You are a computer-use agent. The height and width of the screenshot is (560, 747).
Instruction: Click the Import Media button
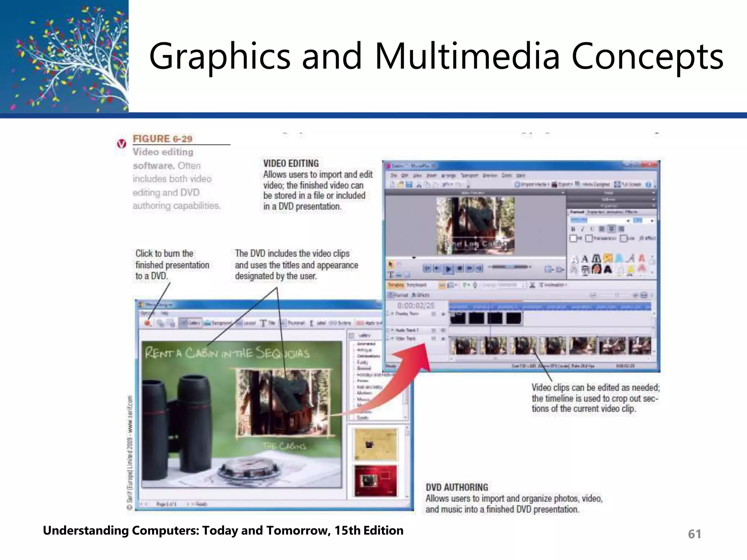click(x=532, y=184)
